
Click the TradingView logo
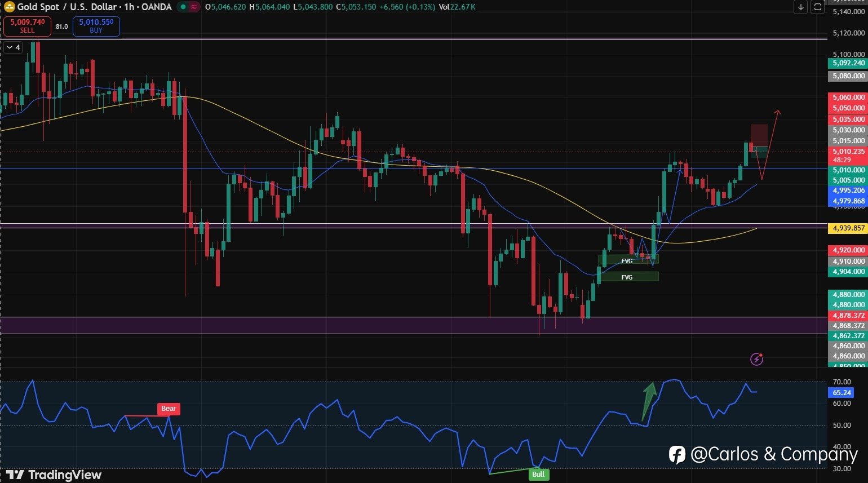(54, 475)
